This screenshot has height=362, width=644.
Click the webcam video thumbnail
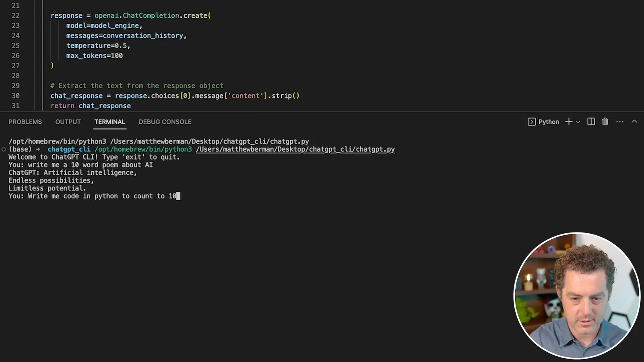577,295
